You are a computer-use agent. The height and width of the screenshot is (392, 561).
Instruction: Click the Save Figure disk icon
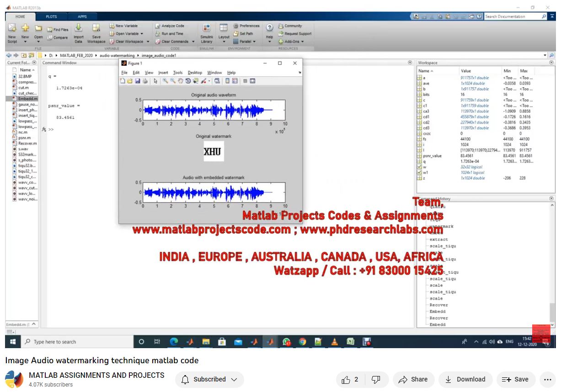[137, 81]
